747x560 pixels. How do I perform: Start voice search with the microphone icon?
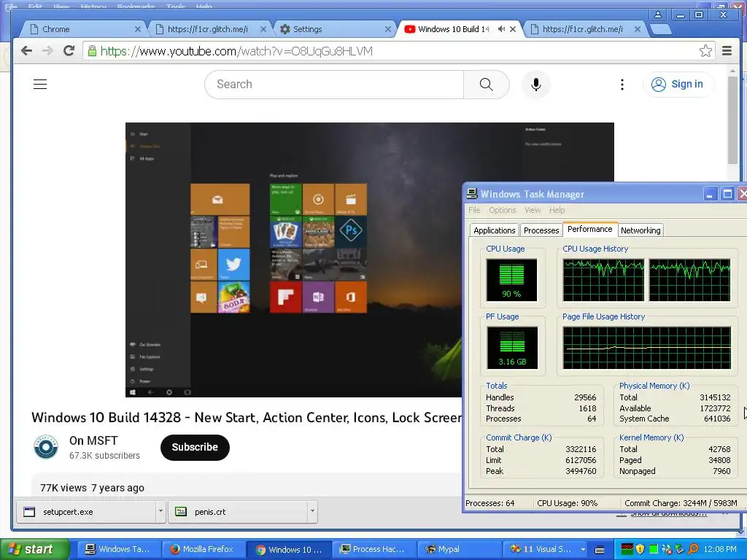[x=536, y=85]
